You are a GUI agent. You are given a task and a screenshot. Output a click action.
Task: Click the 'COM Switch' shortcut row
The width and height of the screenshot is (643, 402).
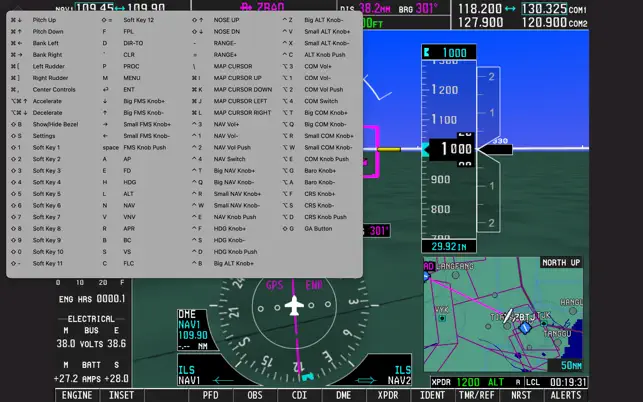coord(310,101)
